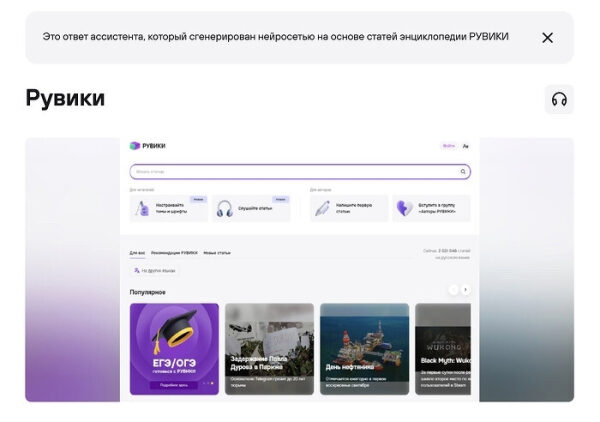
Task: Click the article count text beside tabs
Action: pyautogui.click(x=446, y=254)
